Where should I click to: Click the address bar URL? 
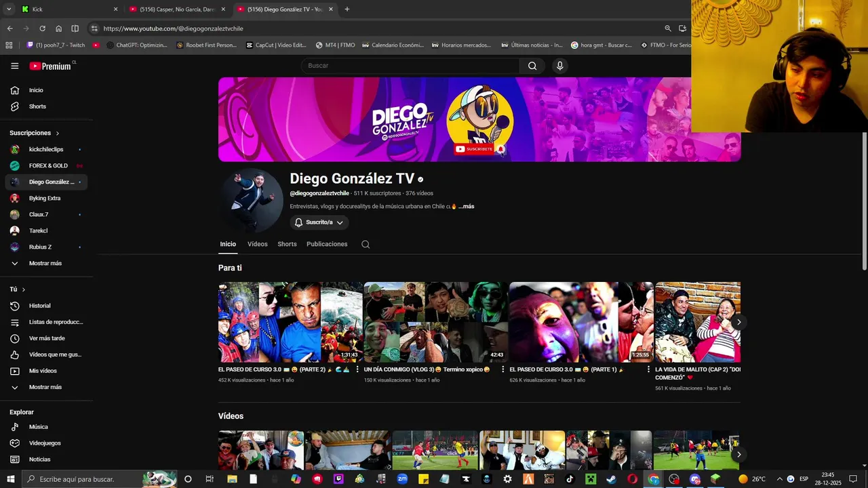174,28
